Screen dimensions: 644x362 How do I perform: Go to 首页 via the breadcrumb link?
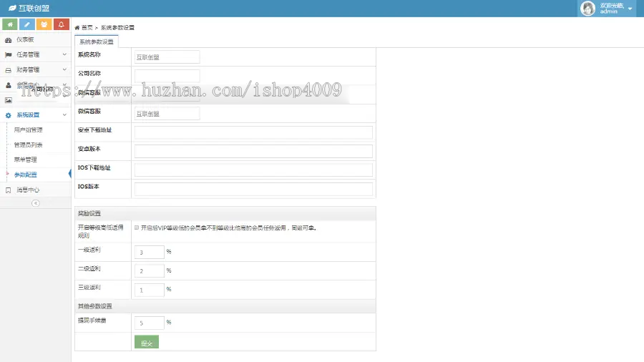click(87, 27)
